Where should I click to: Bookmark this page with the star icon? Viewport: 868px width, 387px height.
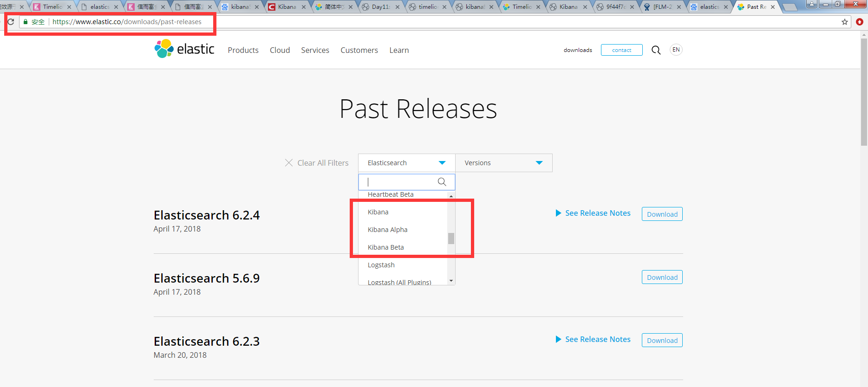[x=845, y=22]
